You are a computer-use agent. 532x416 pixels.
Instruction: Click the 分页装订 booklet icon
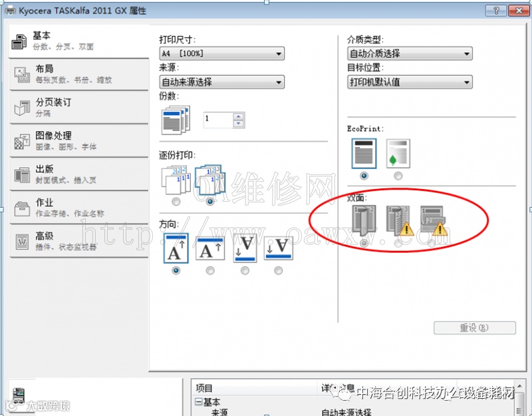[22, 108]
